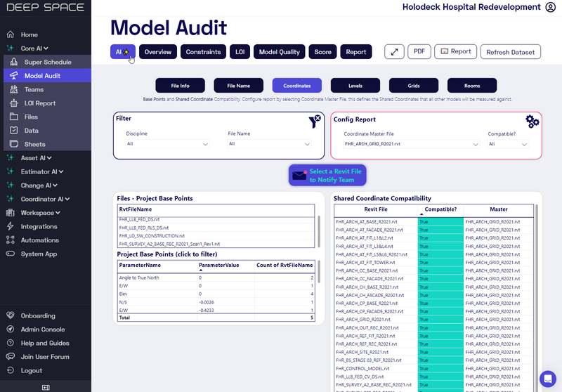Open the chat support bubble icon
This screenshot has height=392, width=562.
point(547,378)
